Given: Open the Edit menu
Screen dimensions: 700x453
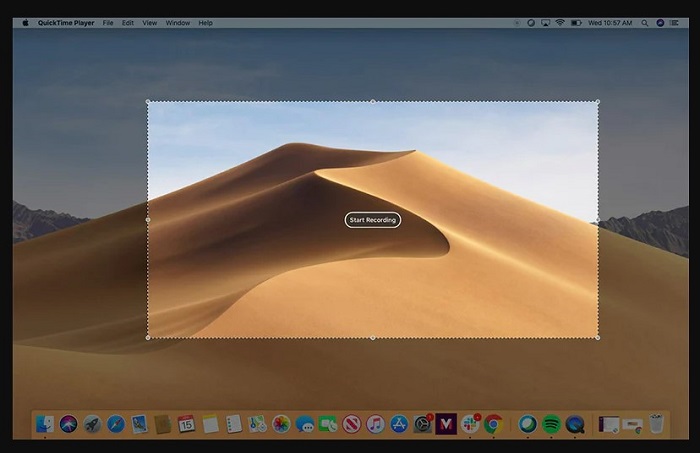Looking at the screenshot, I should coord(128,23).
